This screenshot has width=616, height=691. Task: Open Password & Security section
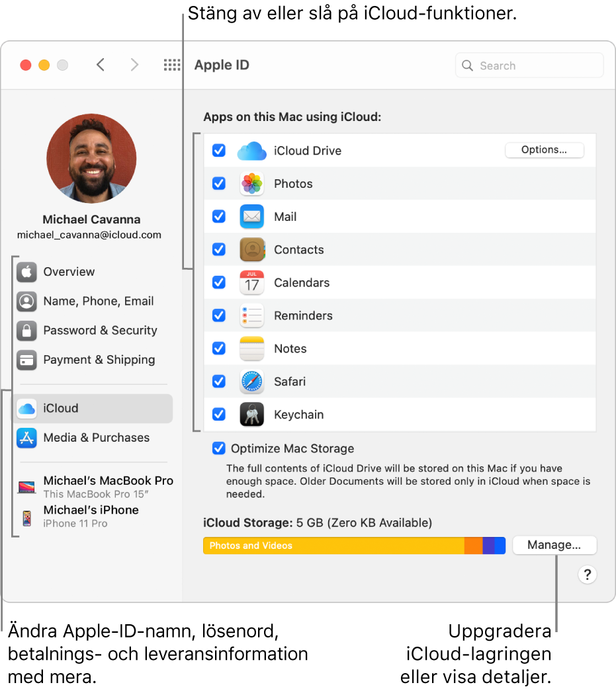pyautogui.click(x=100, y=331)
